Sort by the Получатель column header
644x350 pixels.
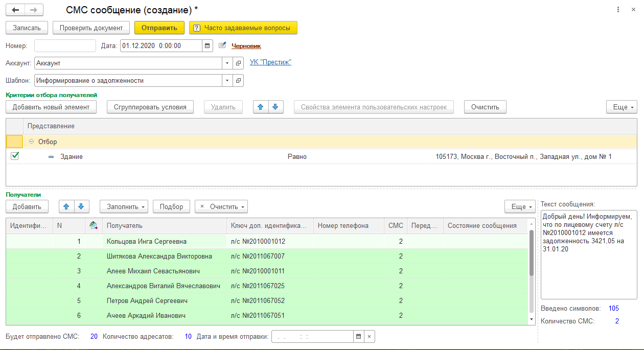tap(164, 225)
